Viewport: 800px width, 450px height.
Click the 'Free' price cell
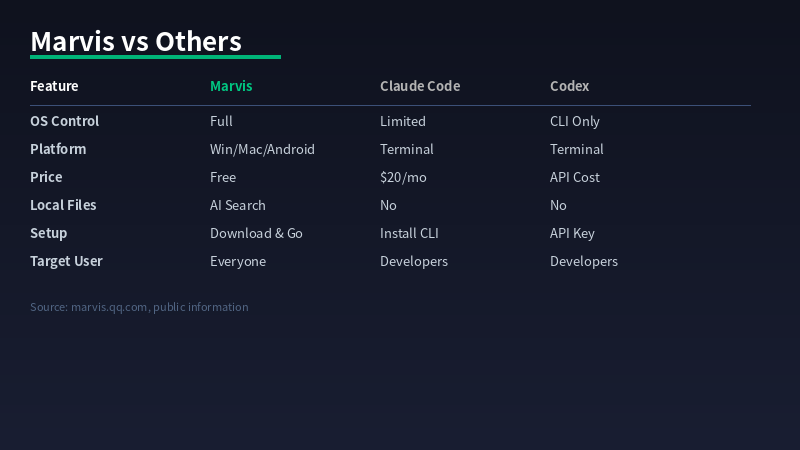click(x=223, y=177)
